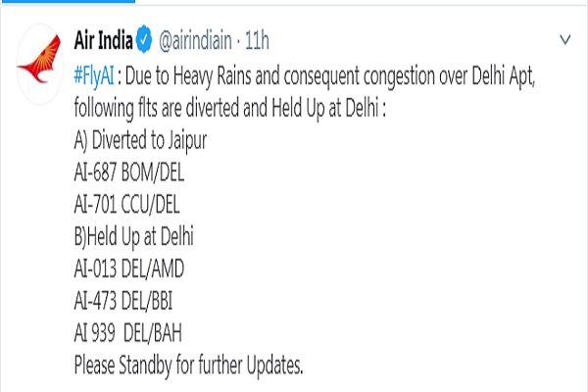Select the 'A) Diverted to Jaipur' line
Image resolution: width=588 pixels, height=392 pixels.
click(x=139, y=138)
